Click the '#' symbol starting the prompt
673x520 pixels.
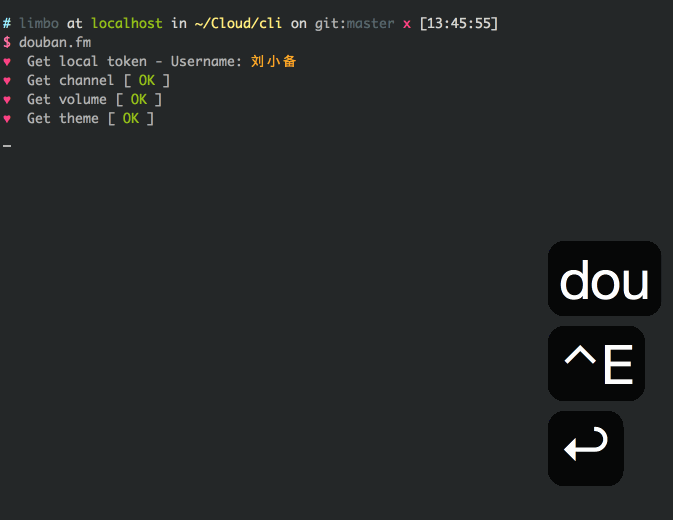(x=7, y=23)
